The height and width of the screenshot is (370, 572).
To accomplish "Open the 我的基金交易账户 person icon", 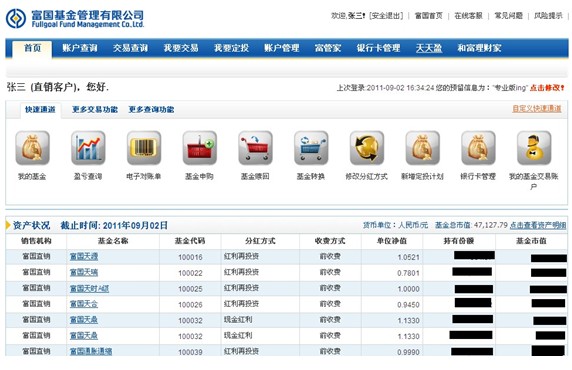I will pyautogui.click(x=534, y=148).
